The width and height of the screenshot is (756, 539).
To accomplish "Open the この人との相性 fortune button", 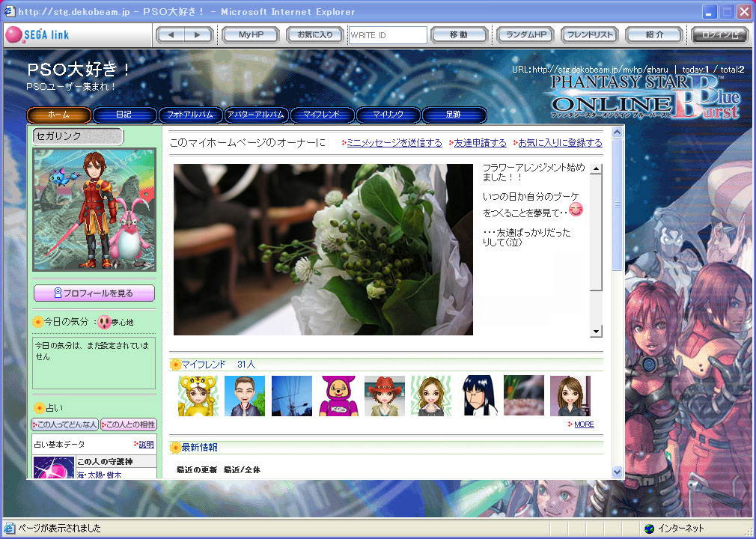I will 128,424.
